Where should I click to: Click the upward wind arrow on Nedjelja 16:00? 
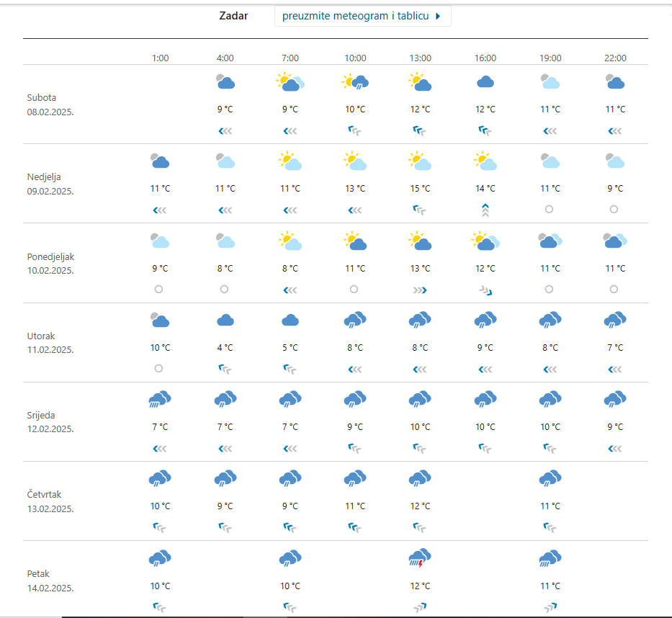[x=485, y=210]
